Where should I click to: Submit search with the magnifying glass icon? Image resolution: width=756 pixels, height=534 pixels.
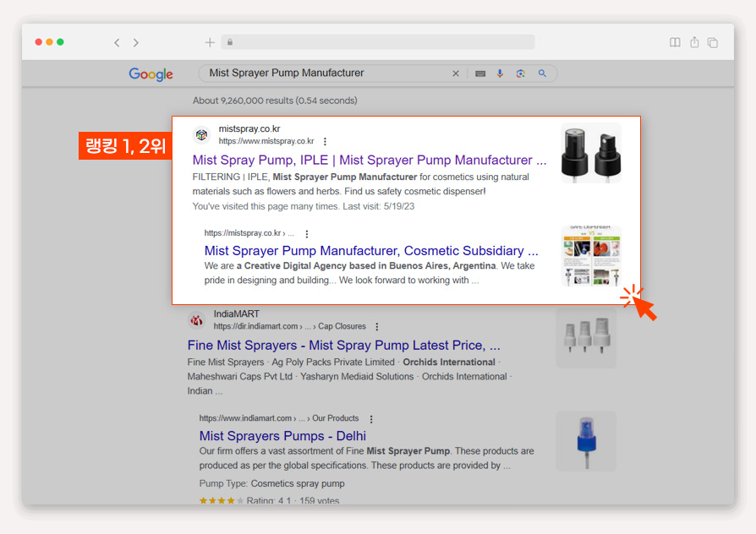(x=542, y=74)
